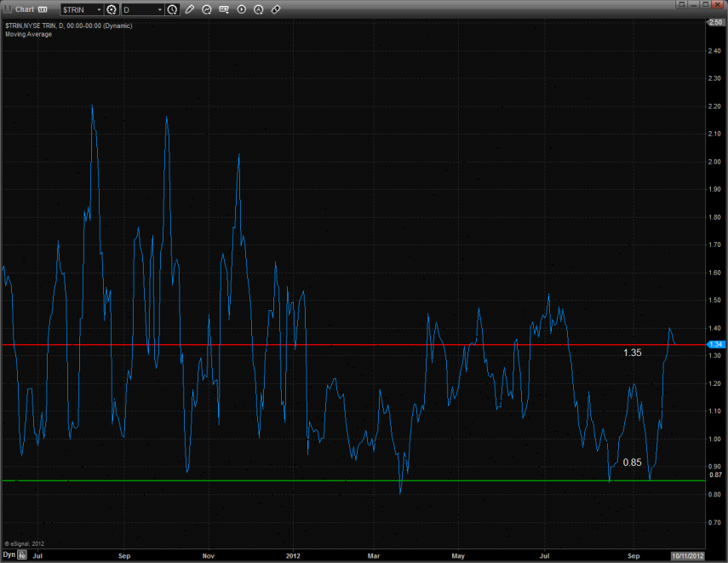Image resolution: width=728 pixels, height=563 pixels.
Task: Click the circled play replay icon
Action: [241, 9]
